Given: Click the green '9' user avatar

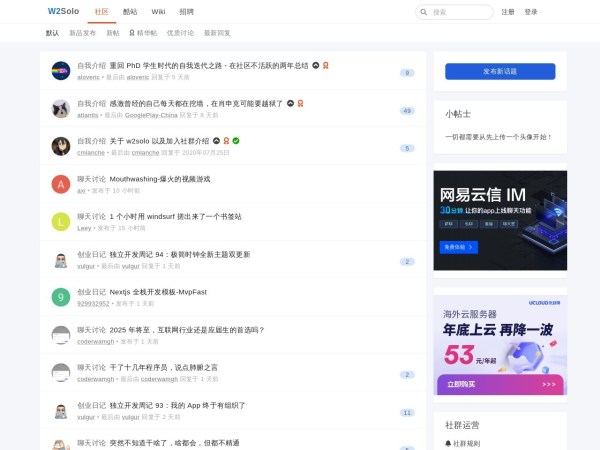Looking at the screenshot, I should [61, 297].
